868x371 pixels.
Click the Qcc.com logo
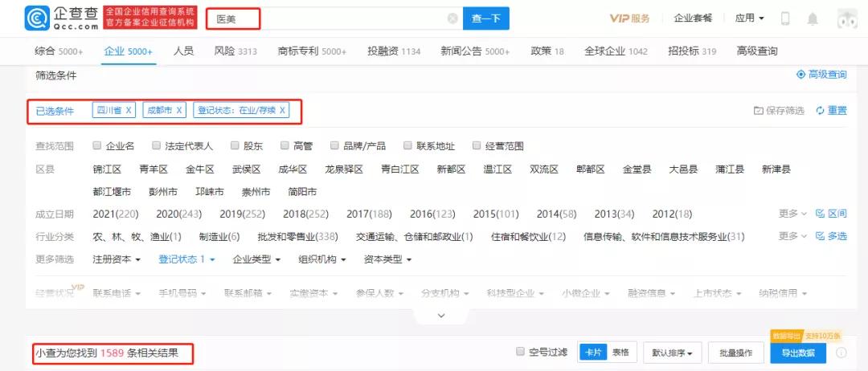[x=62, y=18]
